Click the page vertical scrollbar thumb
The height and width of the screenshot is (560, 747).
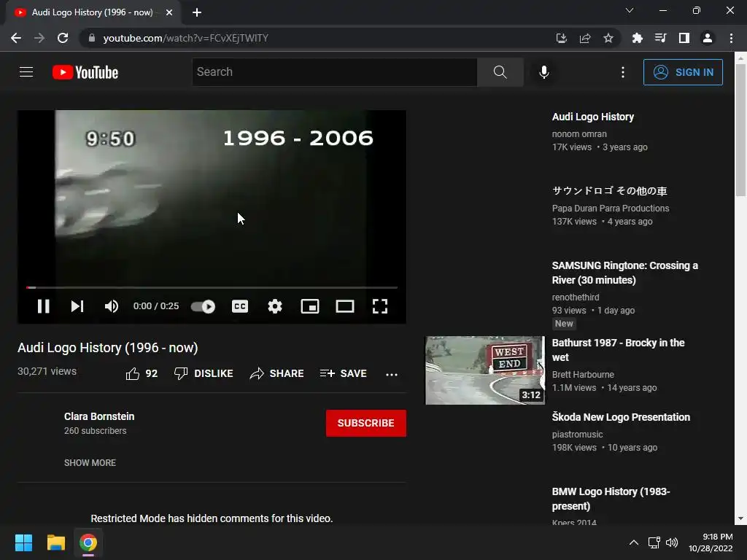click(x=740, y=130)
